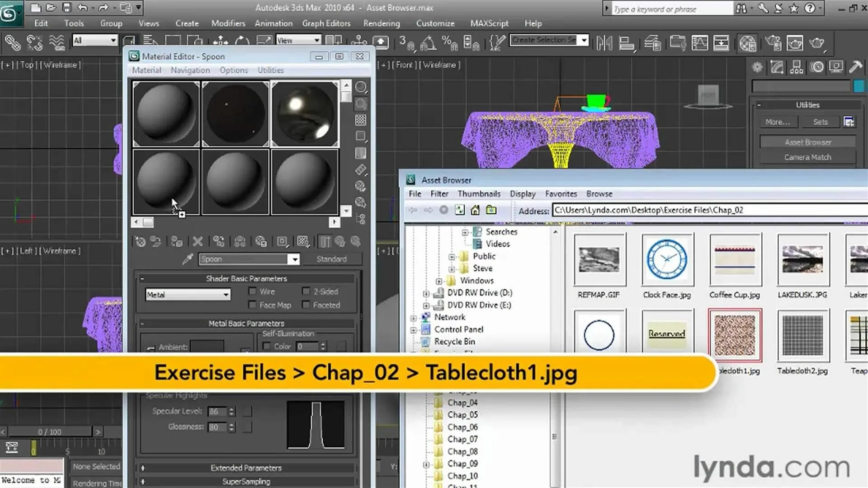Click Get Material icon in Material Editor
The width and height of the screenshot is (868, 488).
(140, 242)
